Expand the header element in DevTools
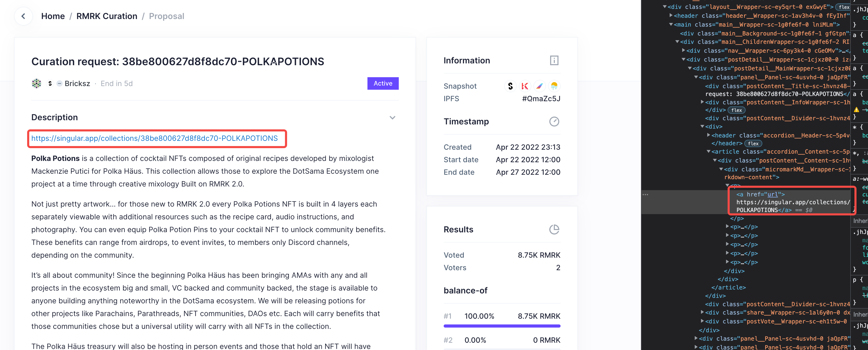 [671, 15]
